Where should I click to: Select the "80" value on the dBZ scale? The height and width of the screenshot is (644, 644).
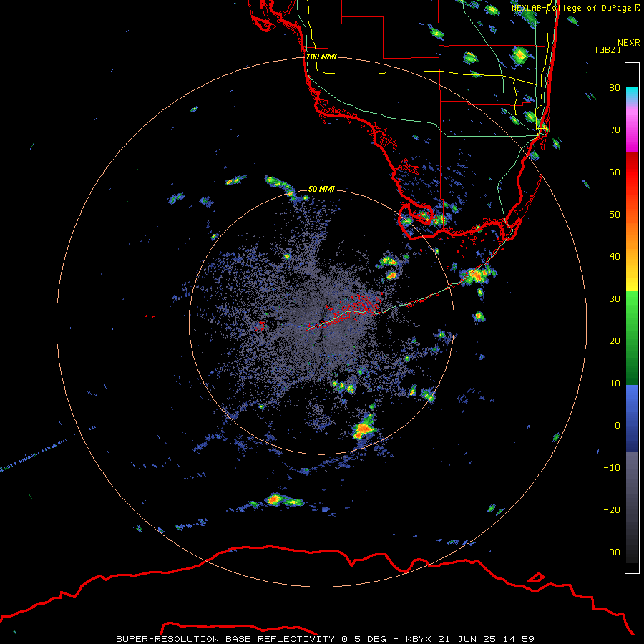pyautogui.click(x=615, y=87)
